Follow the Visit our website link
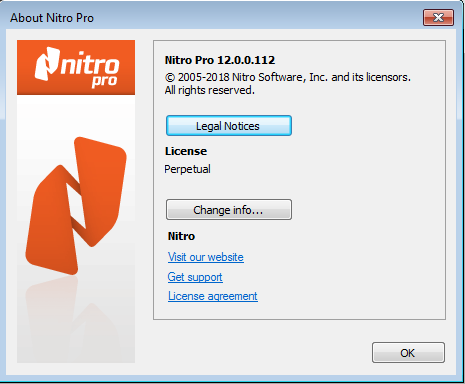The image size is (465, 384). tap(206, 257)
